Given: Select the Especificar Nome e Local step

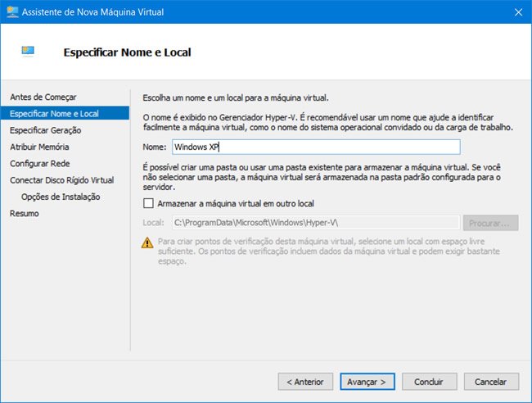Looking at the screenshot, I should 54,113.
